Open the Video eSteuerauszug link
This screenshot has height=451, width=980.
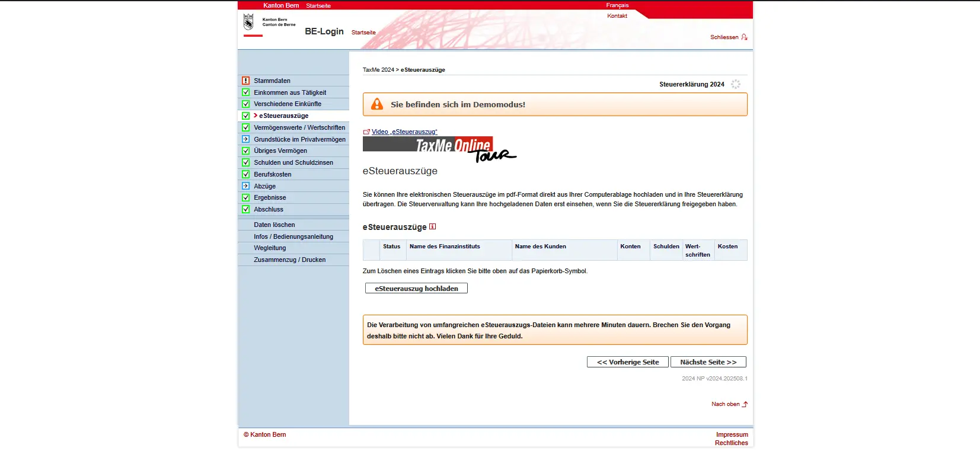point(404,132)
